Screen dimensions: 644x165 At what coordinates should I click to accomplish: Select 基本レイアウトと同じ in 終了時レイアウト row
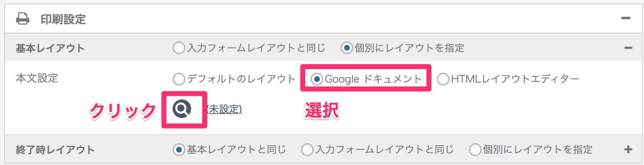[x=179, y=149]
